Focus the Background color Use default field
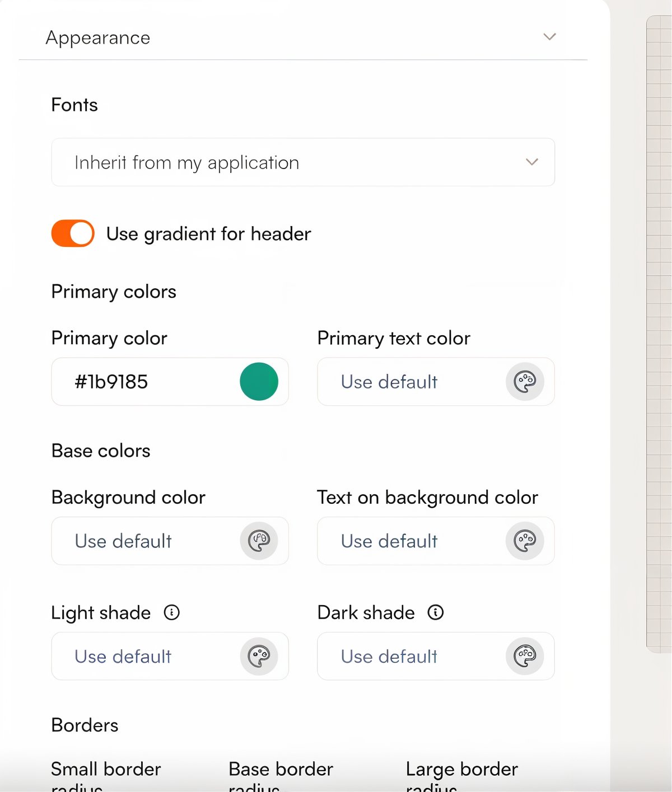Viewport: 672px width, 792px height. pyautogui.click(x=170, y=541)
